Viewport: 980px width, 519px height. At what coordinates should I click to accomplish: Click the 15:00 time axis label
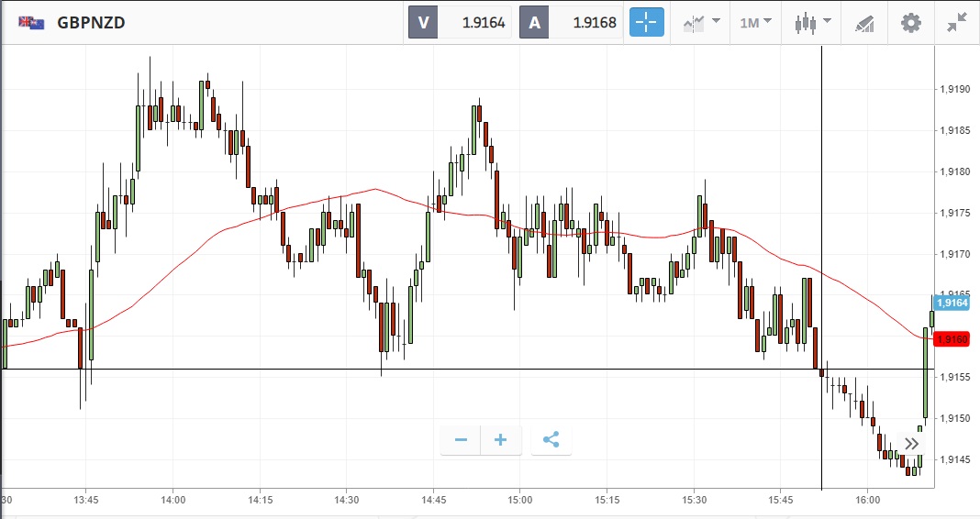[x=520, y=501]
